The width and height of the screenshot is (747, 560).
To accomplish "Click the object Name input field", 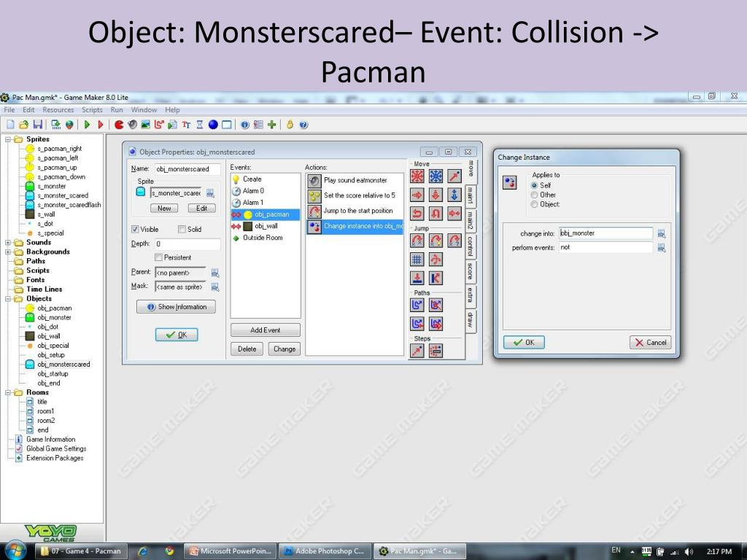I will (187, 169).
